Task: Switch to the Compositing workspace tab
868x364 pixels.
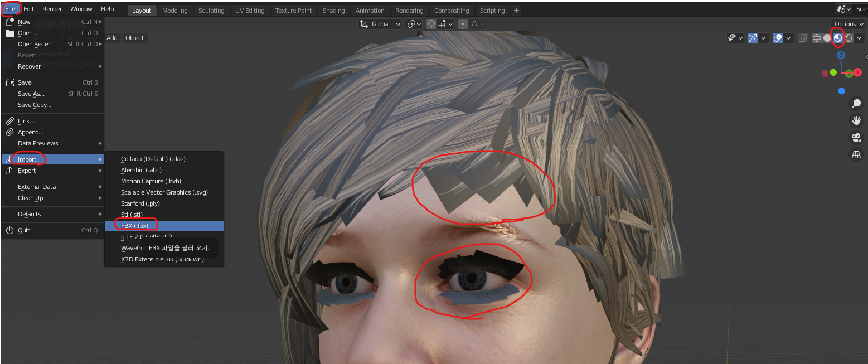Action: coord(452,10)
